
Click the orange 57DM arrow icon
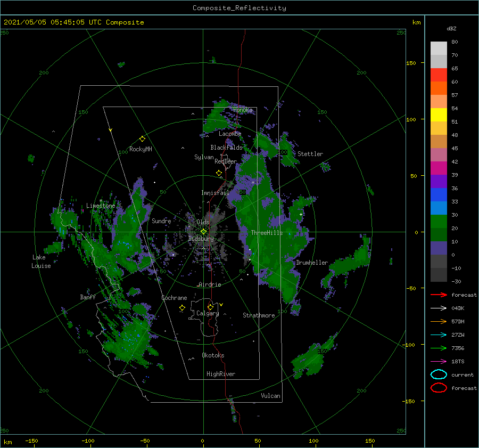[x=439, y=321]
